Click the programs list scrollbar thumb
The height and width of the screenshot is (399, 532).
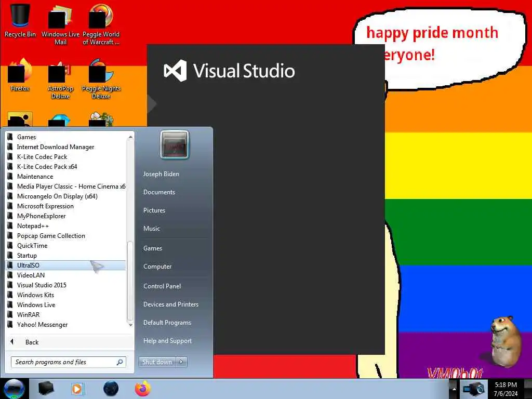click(130, 281)
